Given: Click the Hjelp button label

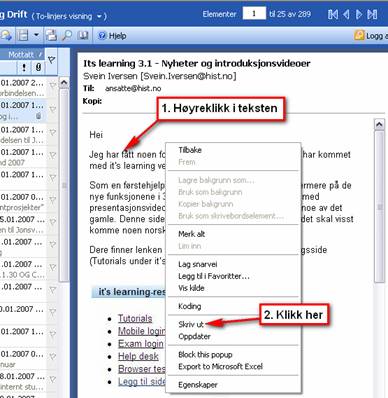Looking at the screenshot, I should pyautogui.click(x=117, y=36).
